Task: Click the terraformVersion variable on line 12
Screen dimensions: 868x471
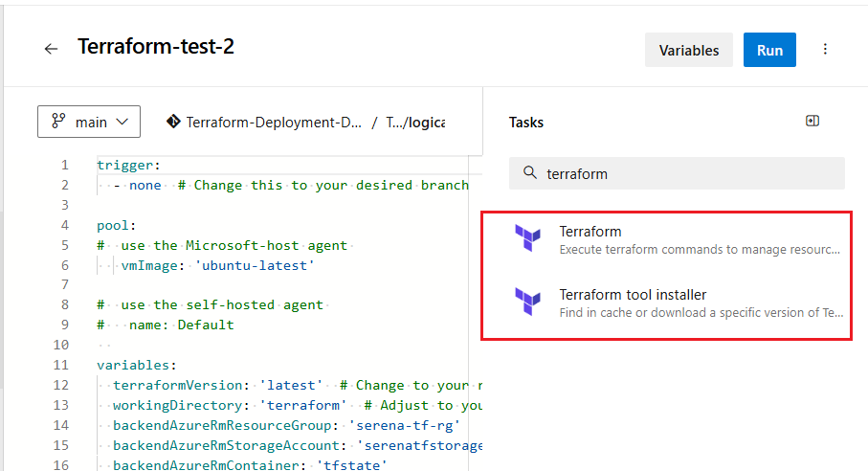Action: [178, 385]
